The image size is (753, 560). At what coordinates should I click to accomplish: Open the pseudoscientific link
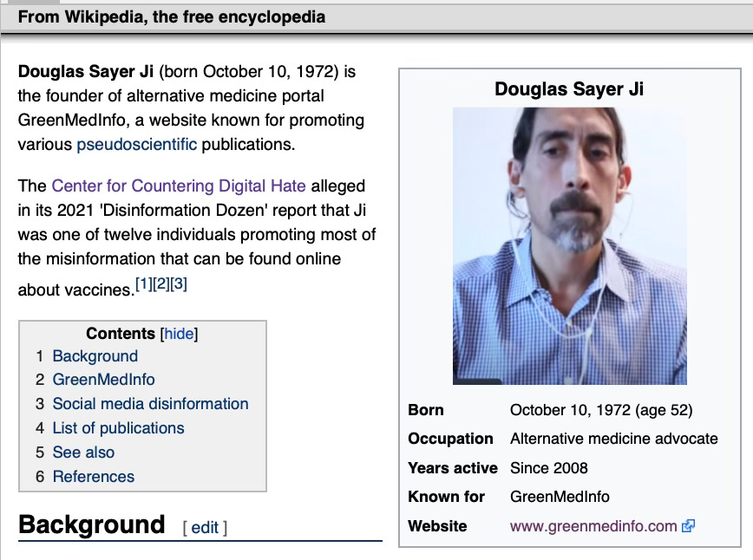click(137, 145)
